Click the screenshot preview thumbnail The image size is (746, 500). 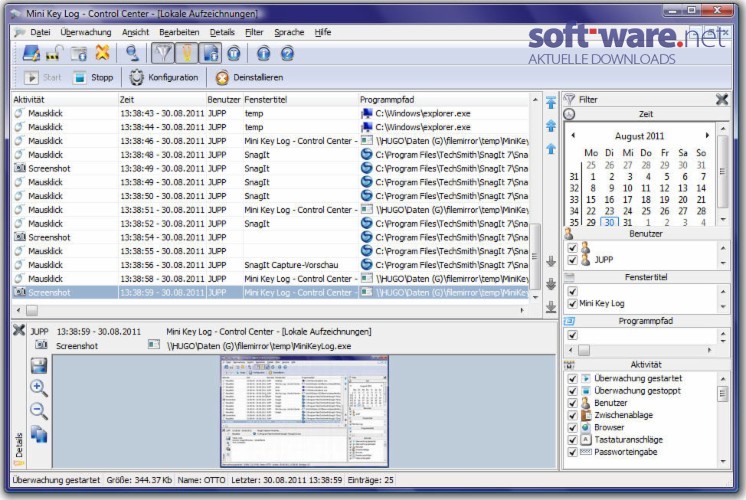click(x=304, y=412)
